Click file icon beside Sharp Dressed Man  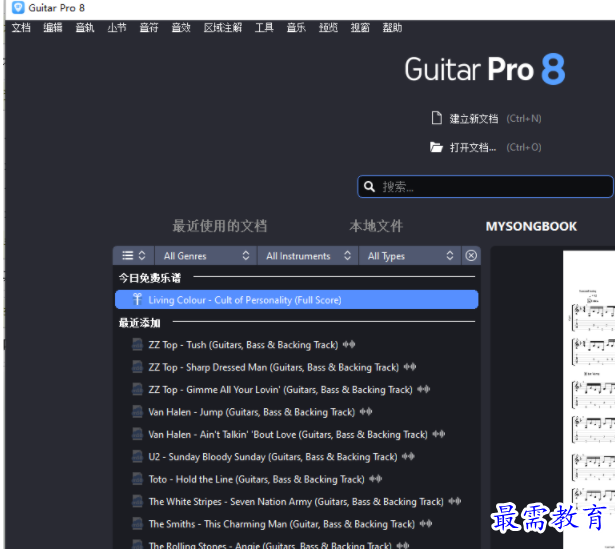point(137,367)
